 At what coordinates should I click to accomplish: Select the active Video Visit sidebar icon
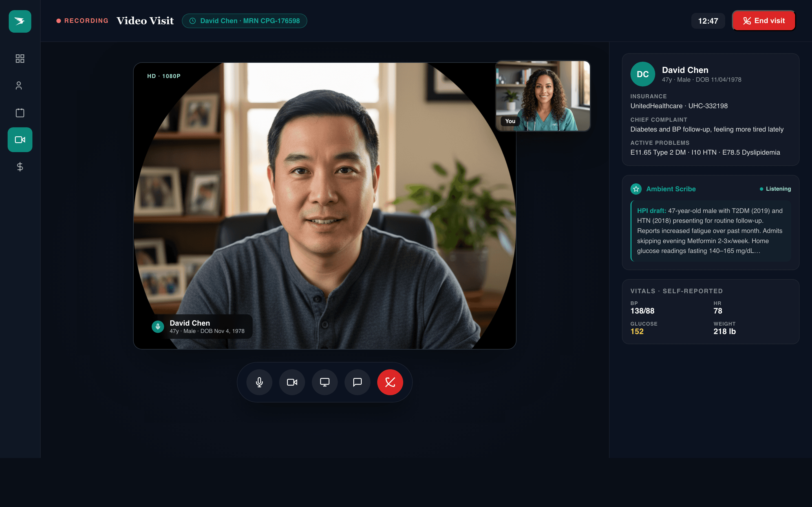click(20, 139)
